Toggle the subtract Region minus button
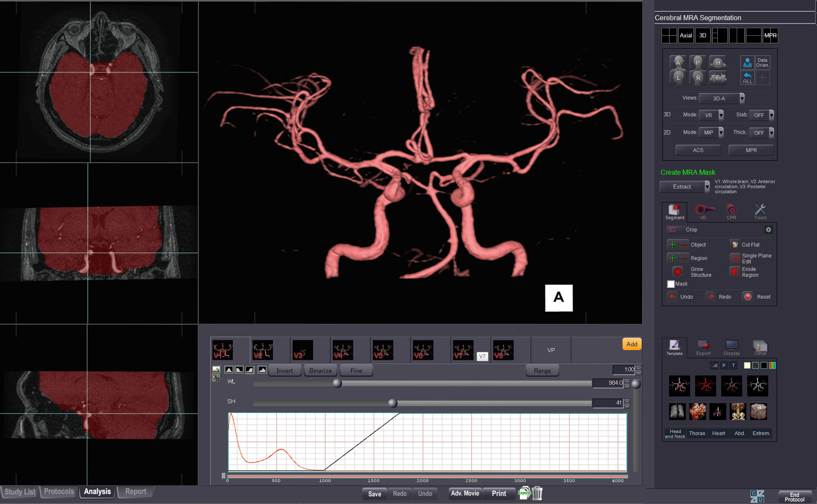Image resolution: width=817 pixels, height=504 pixels. (x=684, y=258)
